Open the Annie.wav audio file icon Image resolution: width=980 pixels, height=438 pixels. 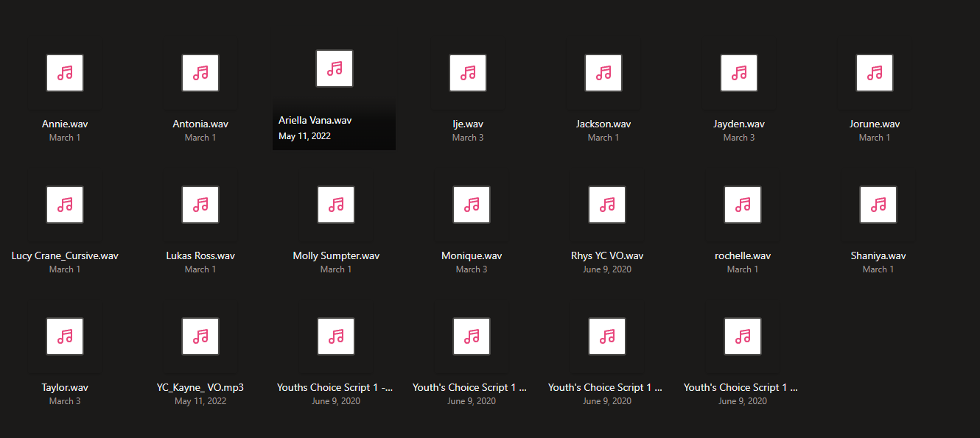[65, 73]
